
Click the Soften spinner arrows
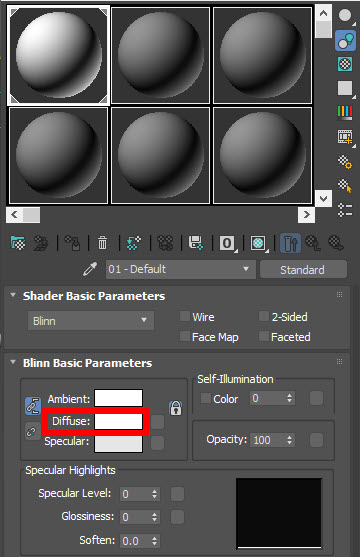pyautogui.click(x=154, y=541)
